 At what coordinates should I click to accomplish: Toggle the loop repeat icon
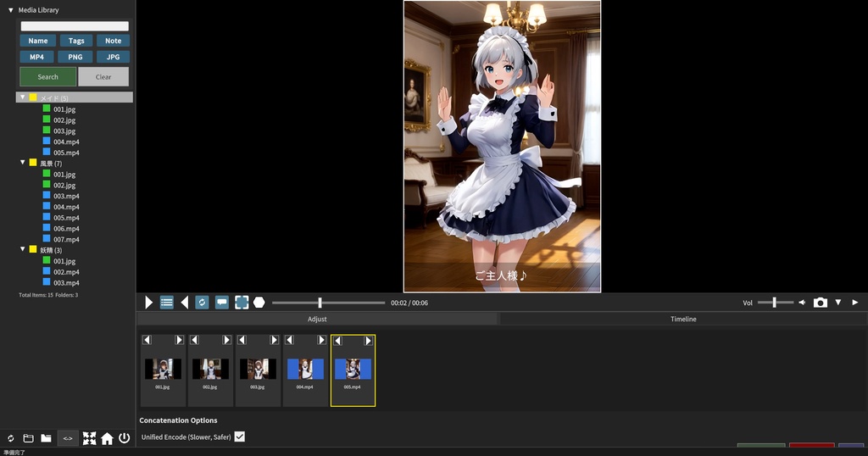pos(202,302)
